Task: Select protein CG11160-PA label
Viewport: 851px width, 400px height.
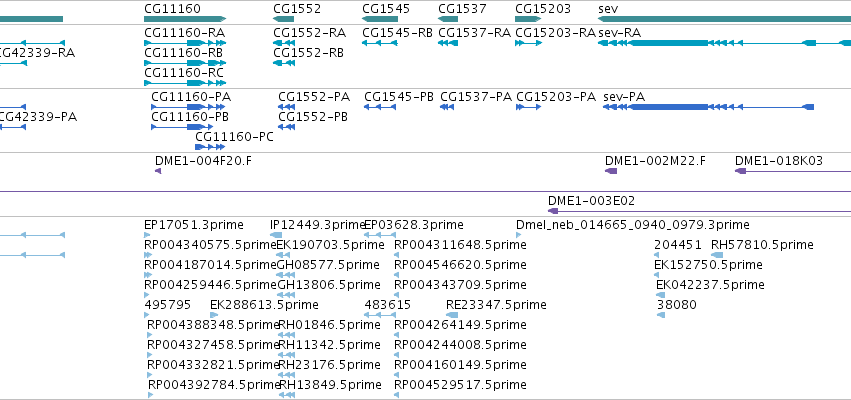Action: coord(191,97)
